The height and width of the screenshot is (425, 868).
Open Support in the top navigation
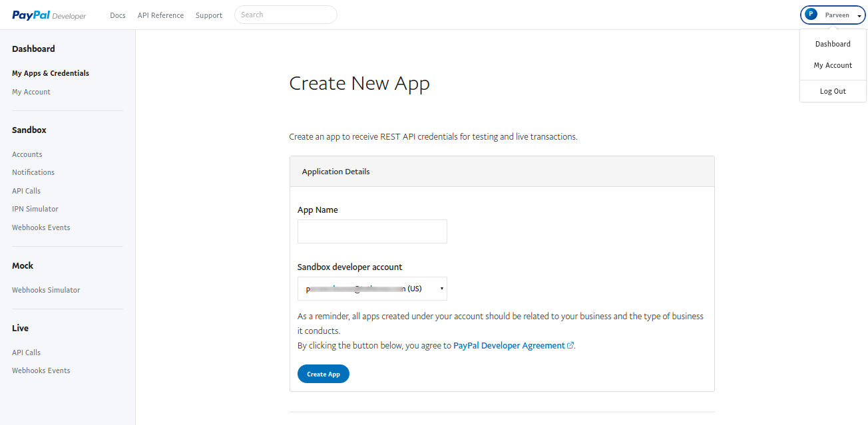209,15
